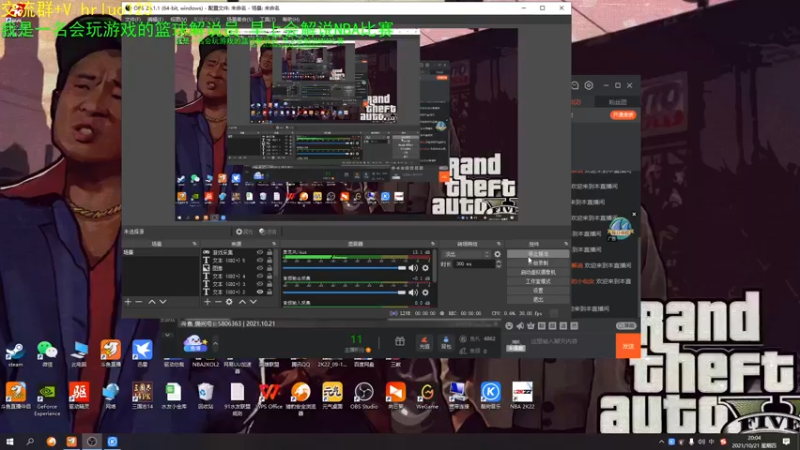Click the gift box icon in Douyu panel
The height and width of the screenshot is (450, 800).
(399, 341)
